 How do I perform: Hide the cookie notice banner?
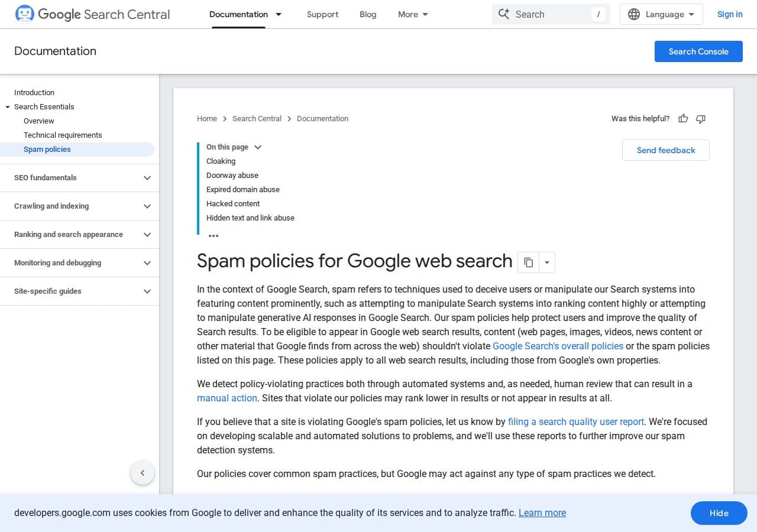click(719, 513)
